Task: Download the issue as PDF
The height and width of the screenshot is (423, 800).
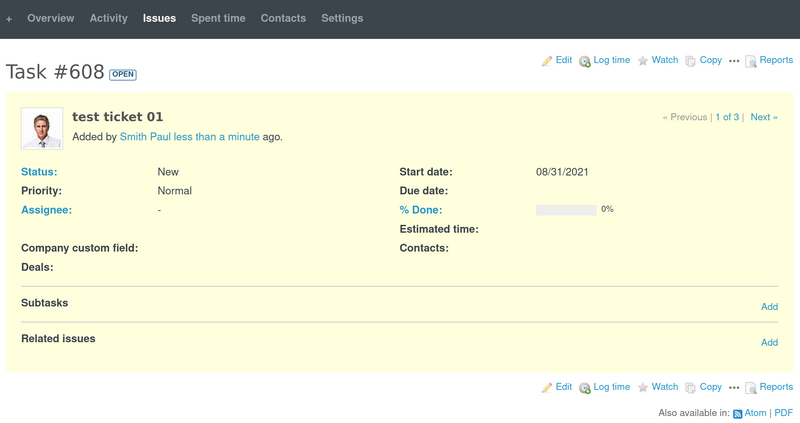Action: tap(783, 412)
